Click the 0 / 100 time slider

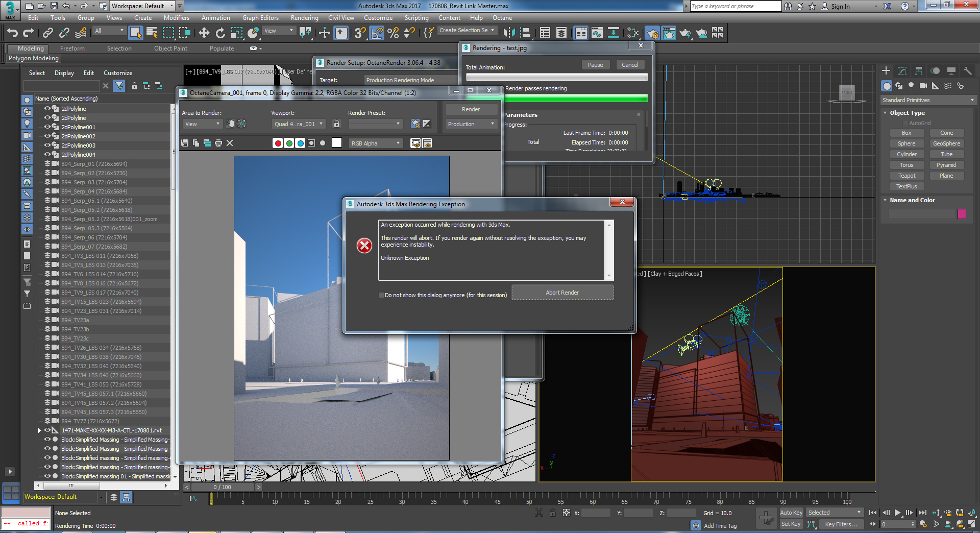point(222,487)
